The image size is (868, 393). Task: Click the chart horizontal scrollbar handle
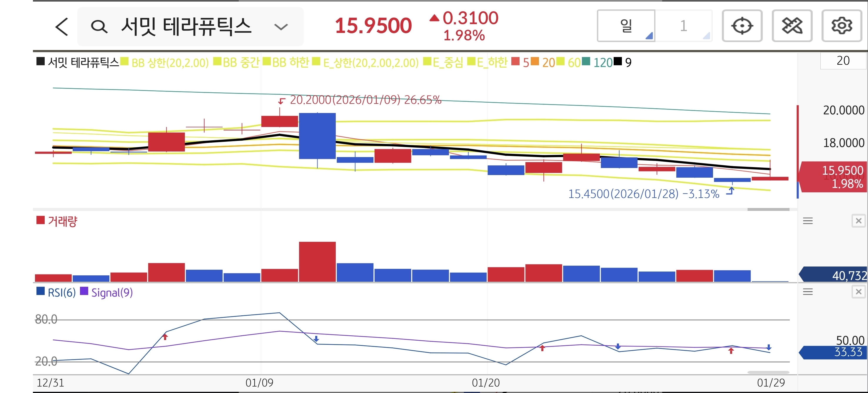point(768,210)
